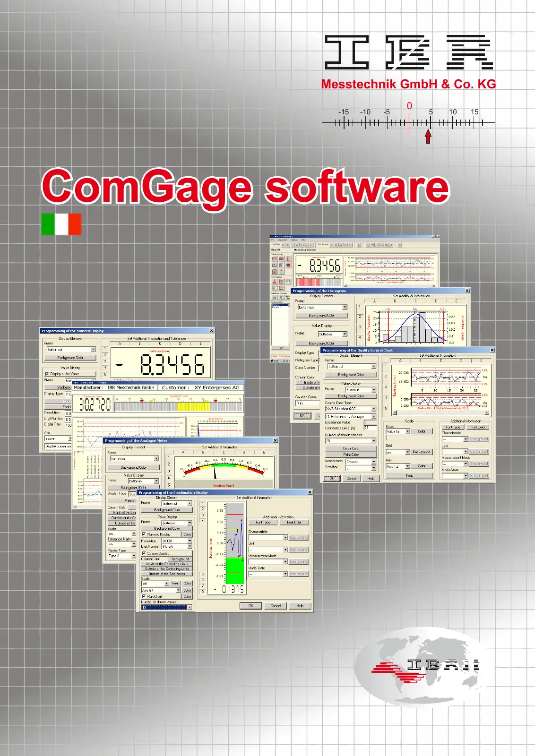
Task: Open 'Number of shown values' dropdown showing 13
Action: coord(166,608)
